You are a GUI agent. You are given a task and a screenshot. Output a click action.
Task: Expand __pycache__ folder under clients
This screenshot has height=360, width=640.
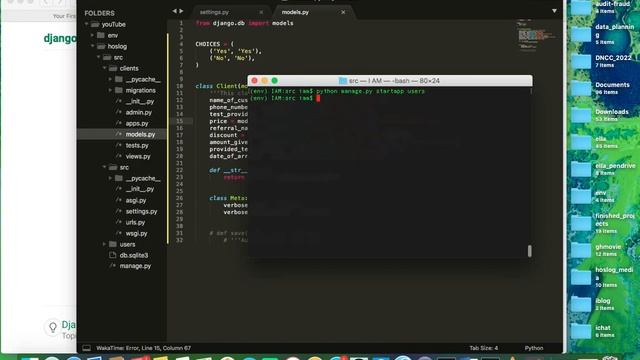[110, 79]
